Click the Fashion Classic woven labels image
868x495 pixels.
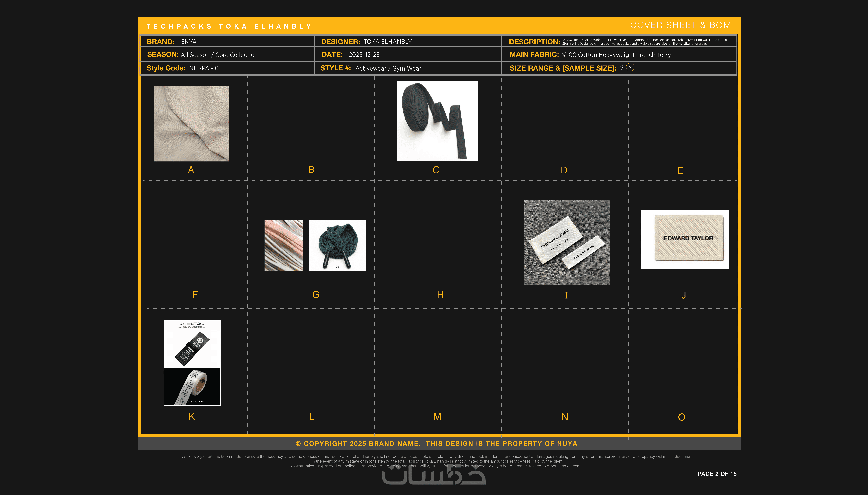pyautogui.click(x=567, y=242)
